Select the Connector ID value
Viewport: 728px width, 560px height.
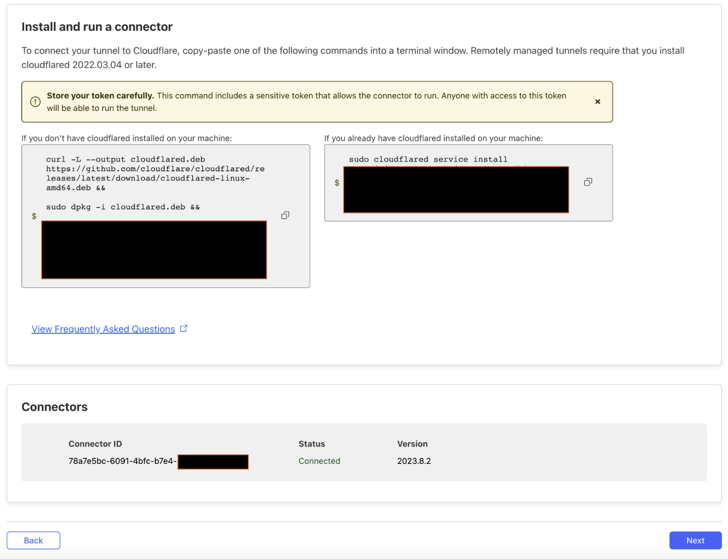pyautogui.click(x=122, y=462)
